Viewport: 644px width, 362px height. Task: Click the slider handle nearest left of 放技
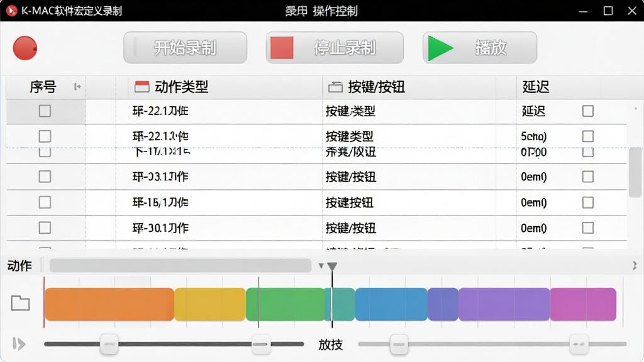click(x=261, y=344)
